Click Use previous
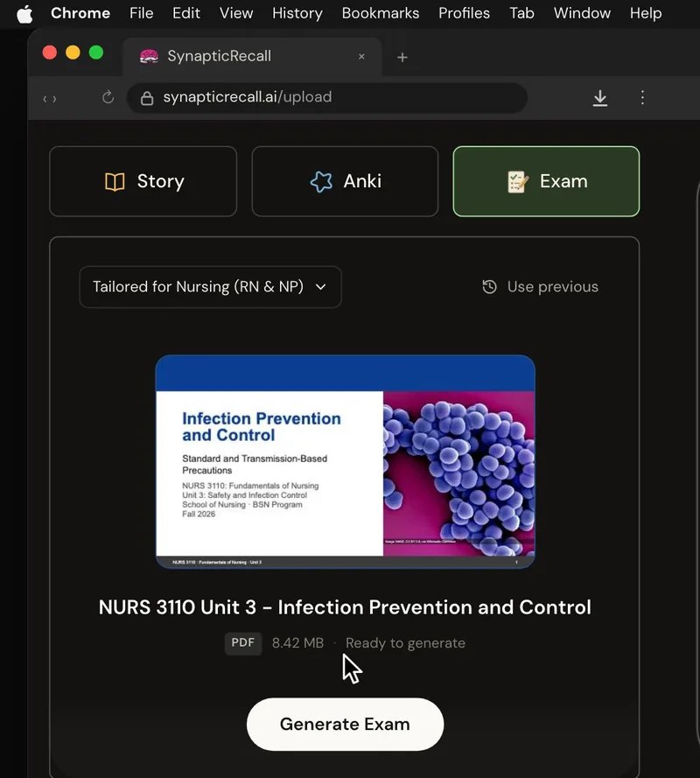Image resolution: width=700 pixels, height=778 pixels. pyautogui.click(x=540, y=287)
